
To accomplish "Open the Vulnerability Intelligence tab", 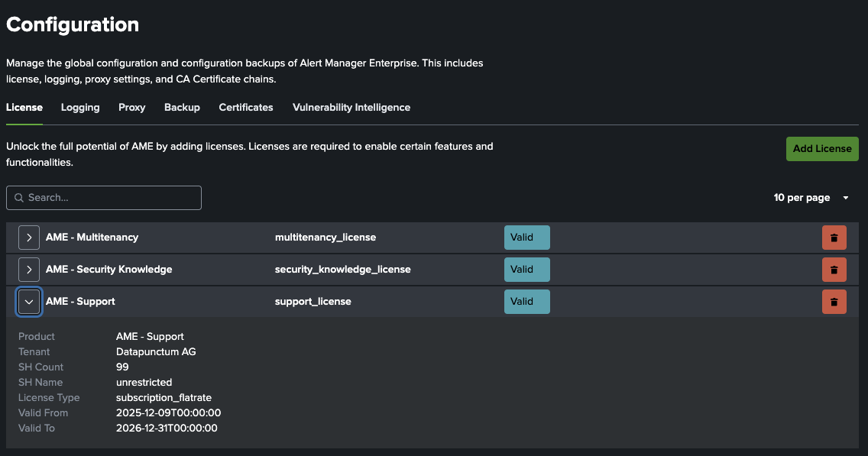I will pyautogui.click(x=351, y=107).
